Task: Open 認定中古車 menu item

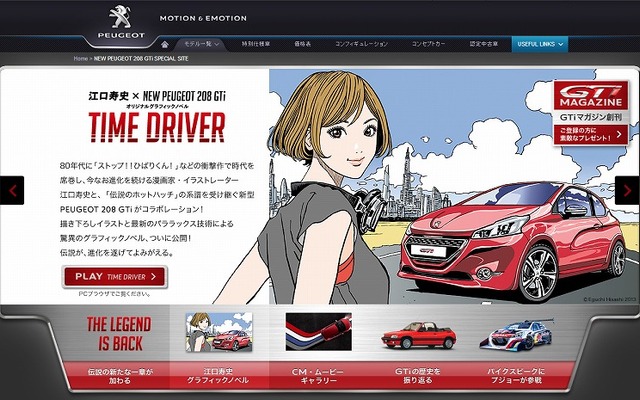Action: click(484, 44)
